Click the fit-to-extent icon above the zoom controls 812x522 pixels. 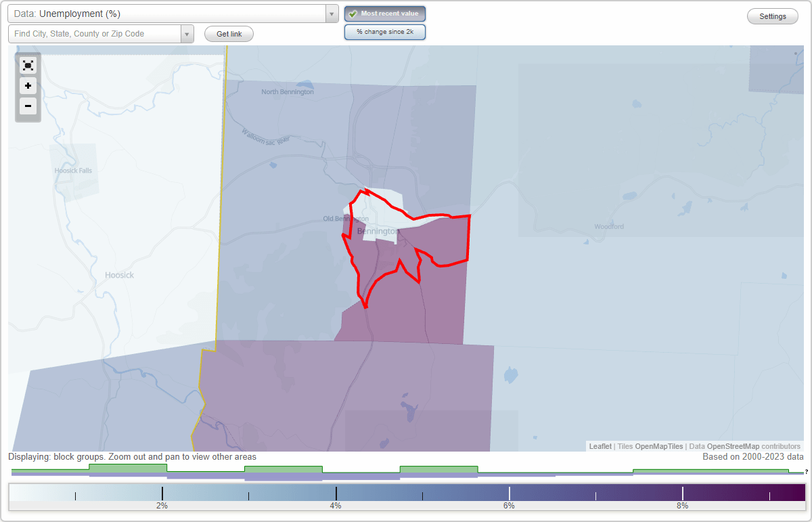[28, 66]
